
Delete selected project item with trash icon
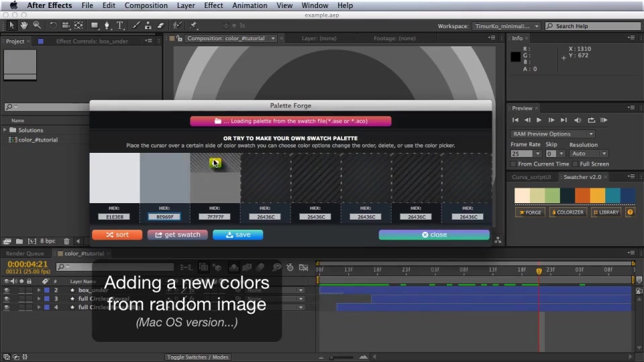pyautogui.click(x=66, y=241)
